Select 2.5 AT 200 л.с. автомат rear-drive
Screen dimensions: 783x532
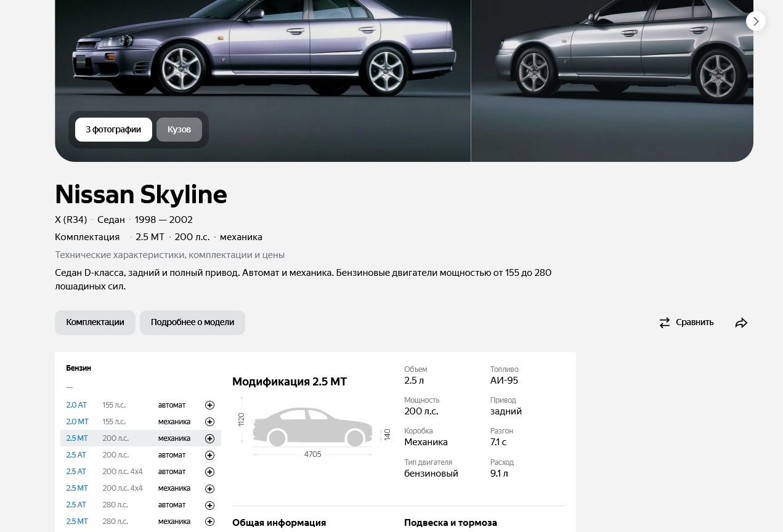(x=76, y=455)
